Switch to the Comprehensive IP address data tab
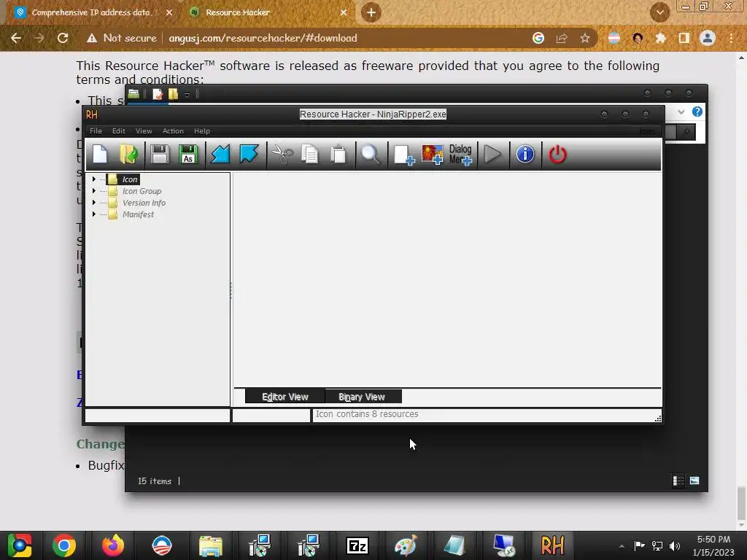747x560 pixels. [94, 13]
